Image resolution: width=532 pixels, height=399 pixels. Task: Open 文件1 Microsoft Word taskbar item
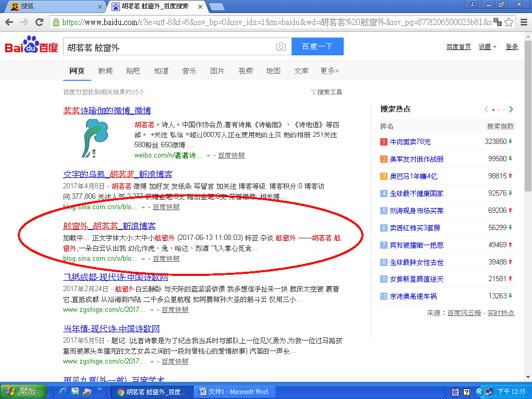click(235, 392)
